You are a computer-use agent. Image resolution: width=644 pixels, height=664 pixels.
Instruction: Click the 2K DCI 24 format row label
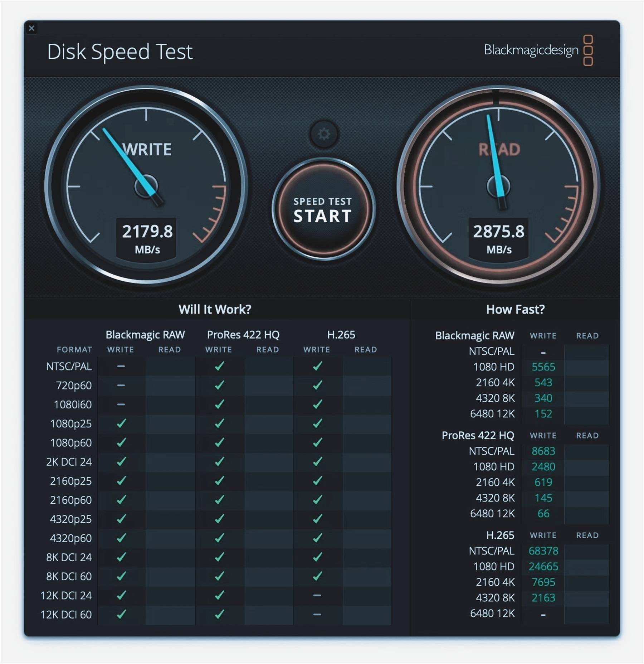click(69, 462)
